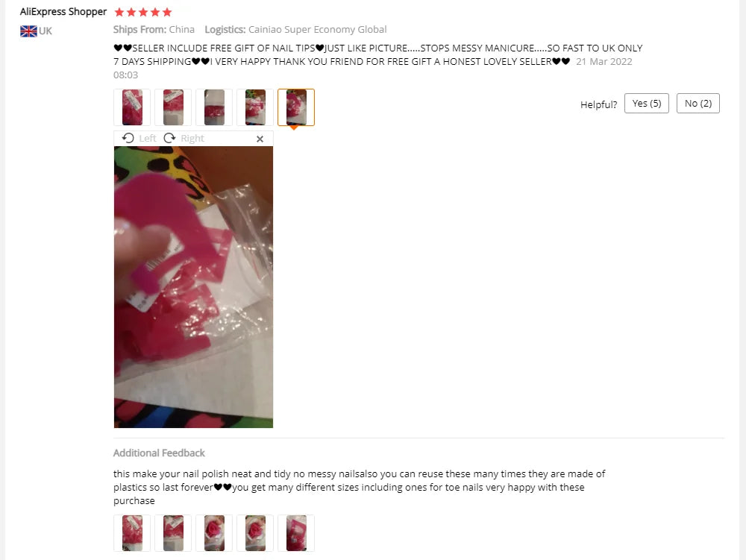Vote No (2) as not helpful
Image resolution: width=746 pixels, height=560 pixels.
point(698,103)
